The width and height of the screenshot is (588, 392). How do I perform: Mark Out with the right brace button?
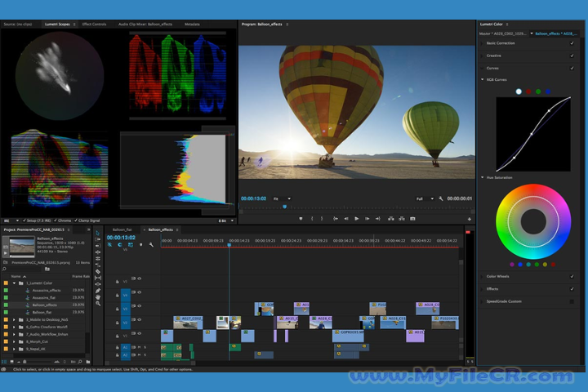tap(322, 218)
